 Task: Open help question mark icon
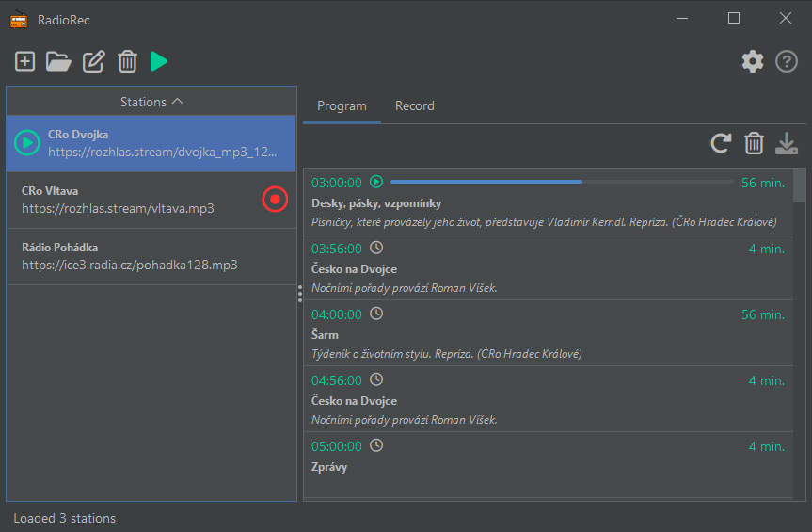(x=786, y=61)
